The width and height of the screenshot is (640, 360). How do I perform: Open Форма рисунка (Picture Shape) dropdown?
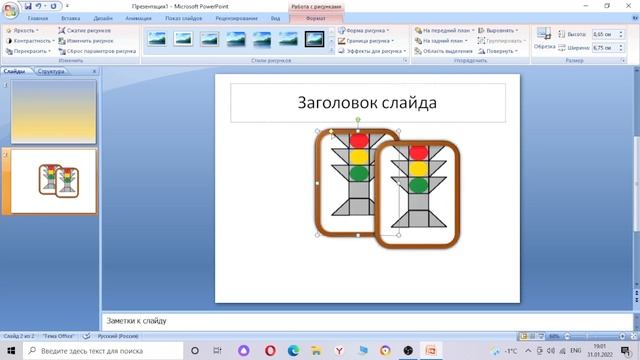coord(364,31)
